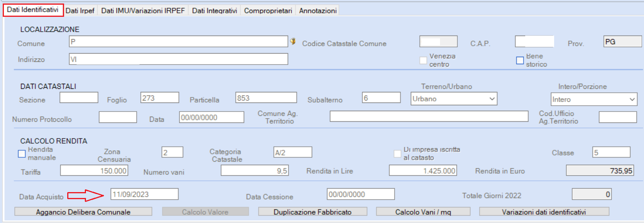Click the Totale Giorni 2022 field
This screenshot has height=223, width=644.
point(592,194)
